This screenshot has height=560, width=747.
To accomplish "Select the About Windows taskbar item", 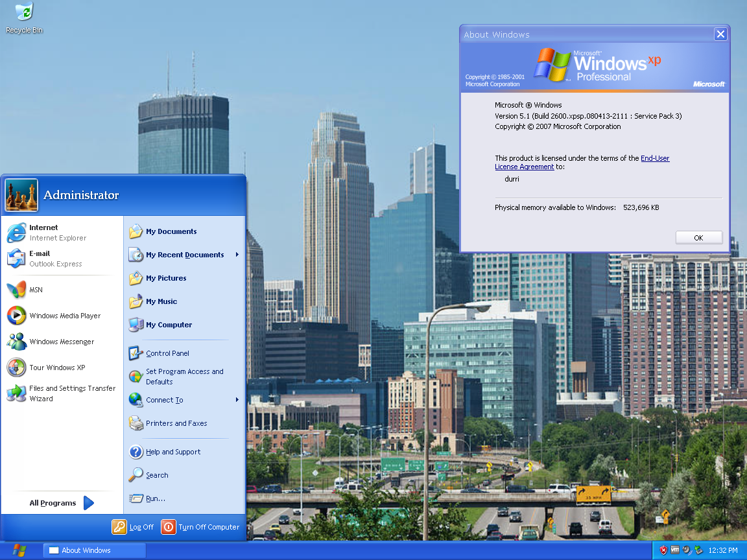I will (94, 550).
